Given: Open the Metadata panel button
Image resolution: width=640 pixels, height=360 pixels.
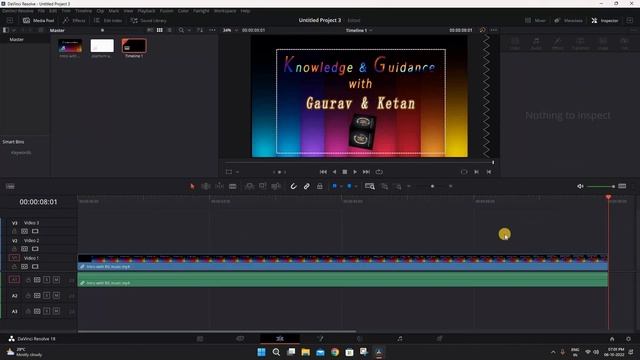Looking at the screenshot, I should (x=568, y=20).
